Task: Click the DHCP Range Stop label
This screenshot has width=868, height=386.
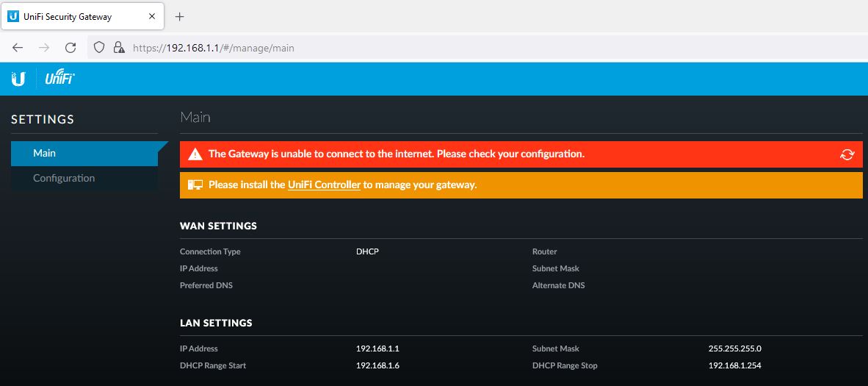Action: (565, 365)
